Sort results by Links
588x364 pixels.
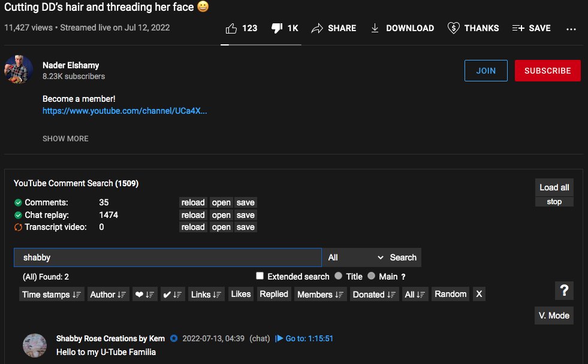(x=206, y=295)
